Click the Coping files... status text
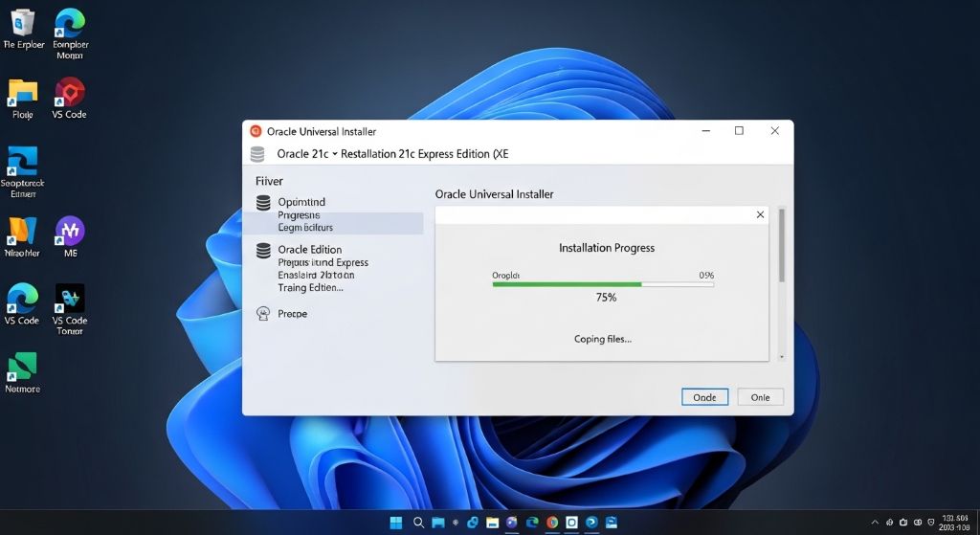 pyautogui.click(x=603, y=339)
